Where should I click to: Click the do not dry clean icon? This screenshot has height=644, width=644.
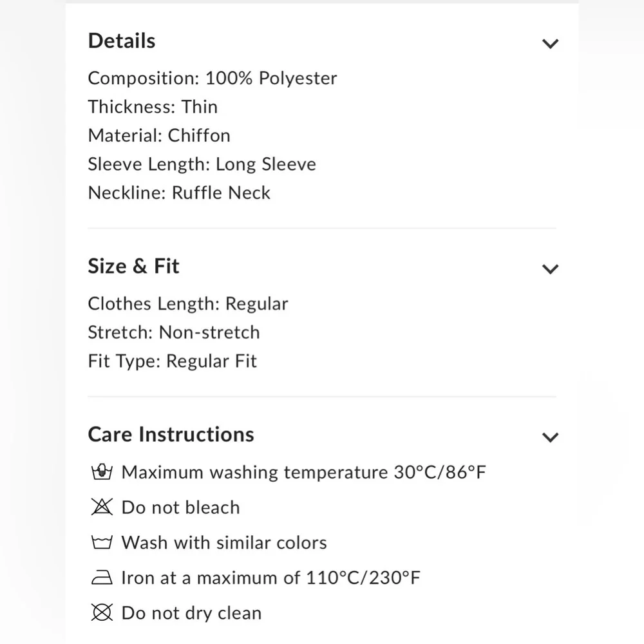102,612
